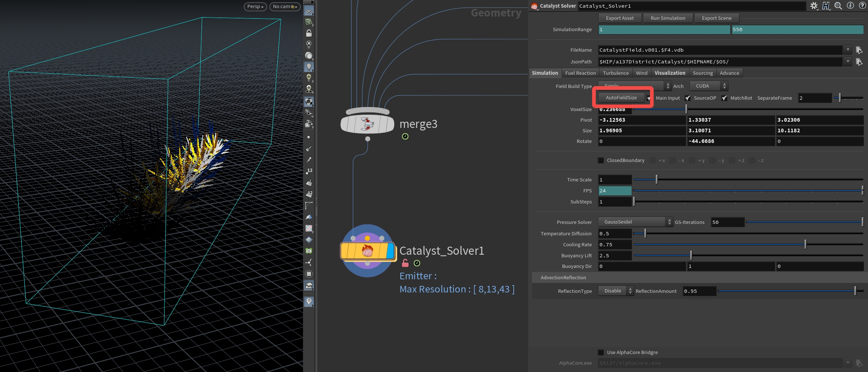Click the Export Asset button
The width and height of the screenshot is (868, 372).
620,18
